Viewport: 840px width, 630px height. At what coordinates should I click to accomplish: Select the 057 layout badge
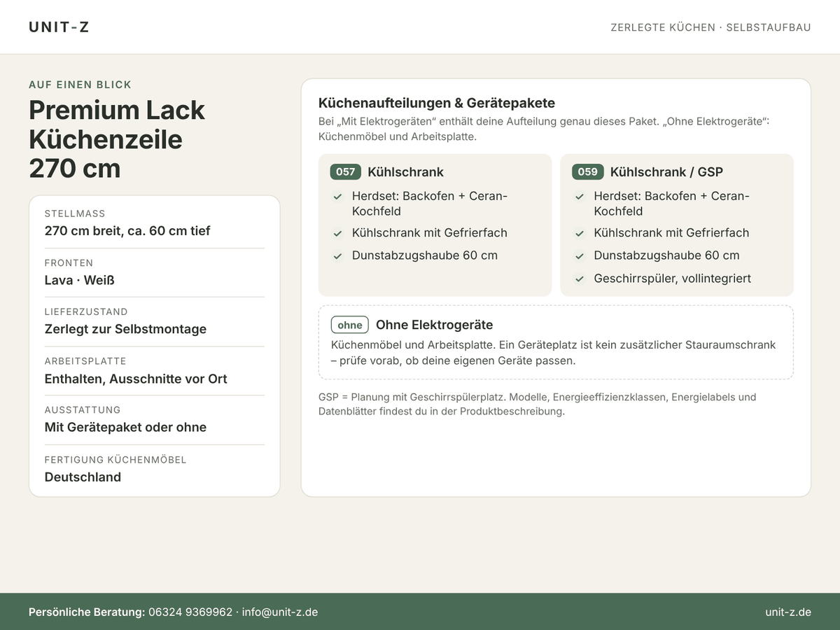[346, 172]
